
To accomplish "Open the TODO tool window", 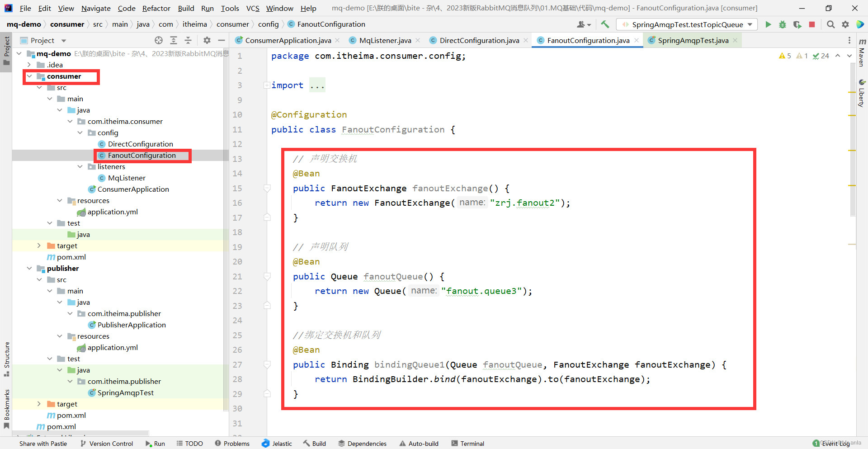I will pos(190,444).
